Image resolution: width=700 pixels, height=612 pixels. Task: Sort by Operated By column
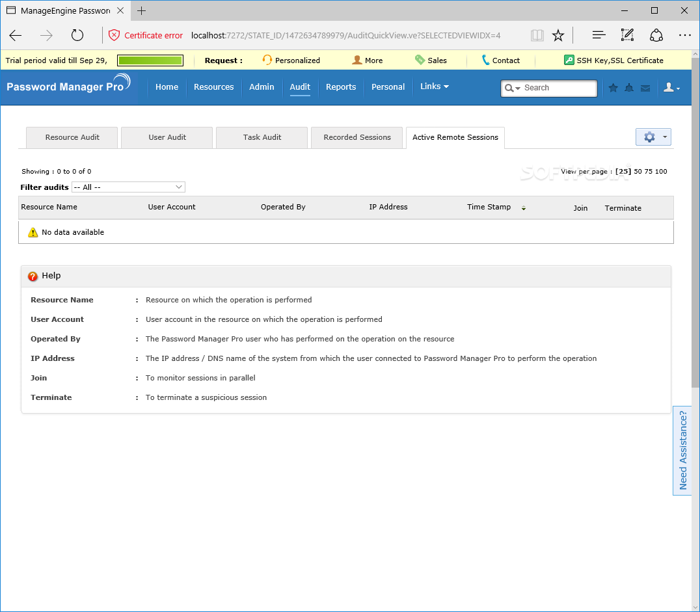click(x=283, y=207)
